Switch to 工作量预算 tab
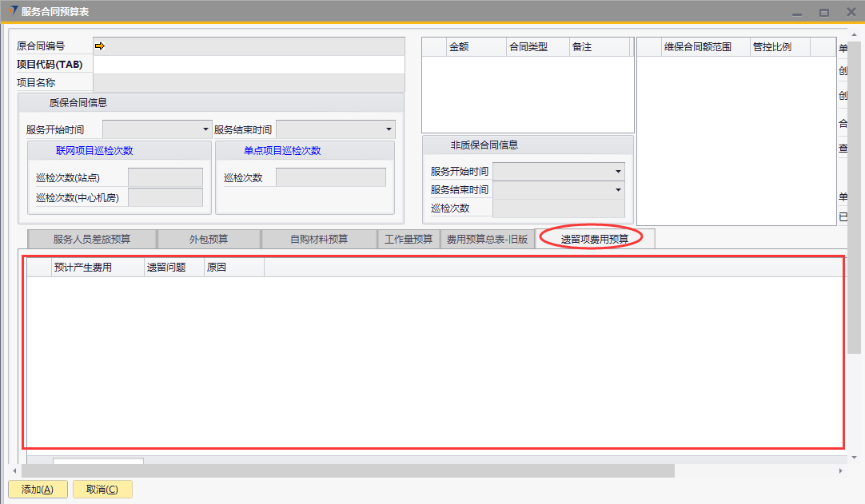This screenshot has width=865, height=504. click(409, 239)
